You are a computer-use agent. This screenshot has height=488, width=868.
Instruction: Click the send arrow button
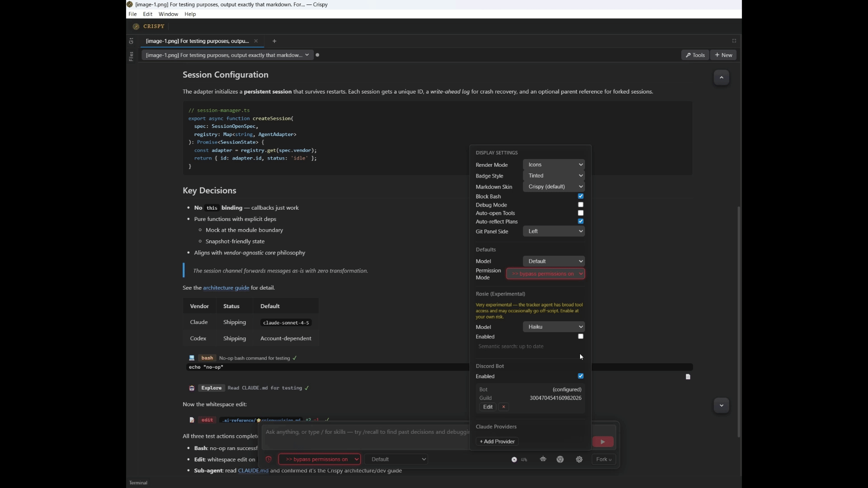[x=603, y=441]
